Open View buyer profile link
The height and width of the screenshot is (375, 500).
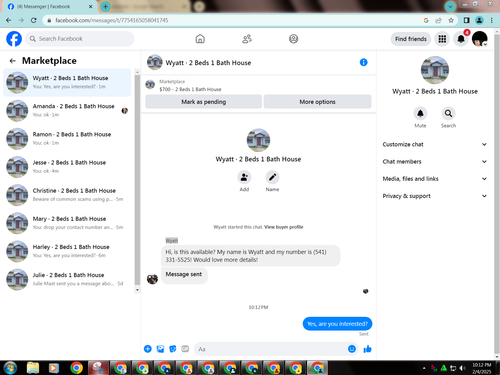click(x=284, y=227)
